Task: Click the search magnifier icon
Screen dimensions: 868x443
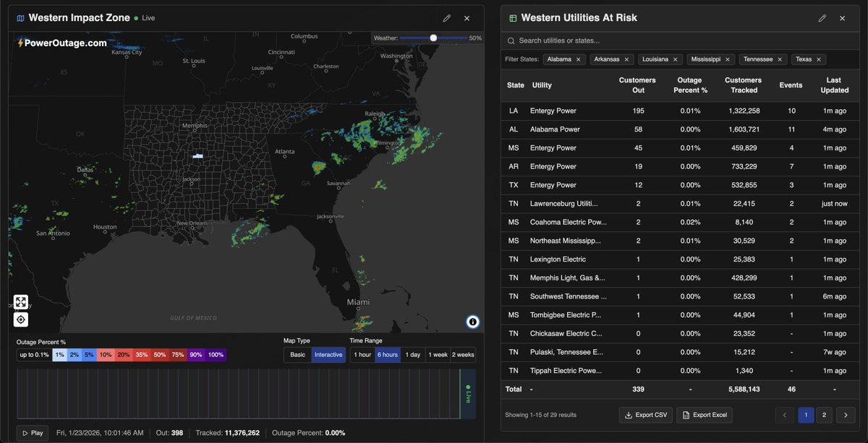Action: (511, 41)
